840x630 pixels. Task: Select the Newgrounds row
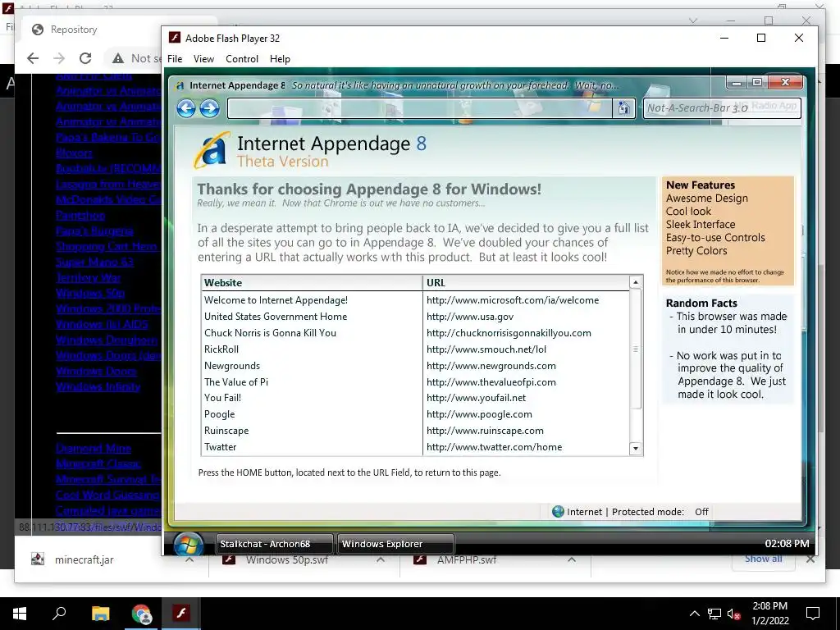pyautogui.click(x=416, y=366)
